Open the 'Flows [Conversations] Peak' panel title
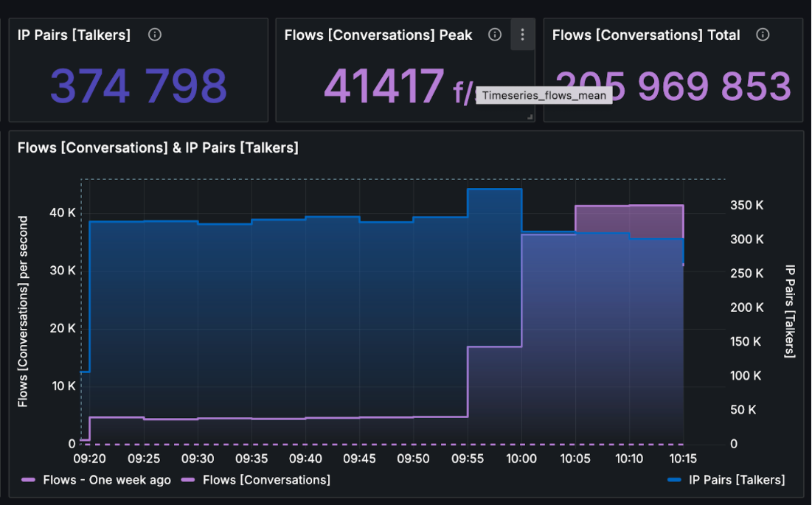The width and height of the screenshot is (812, 505). pos(378,35)
